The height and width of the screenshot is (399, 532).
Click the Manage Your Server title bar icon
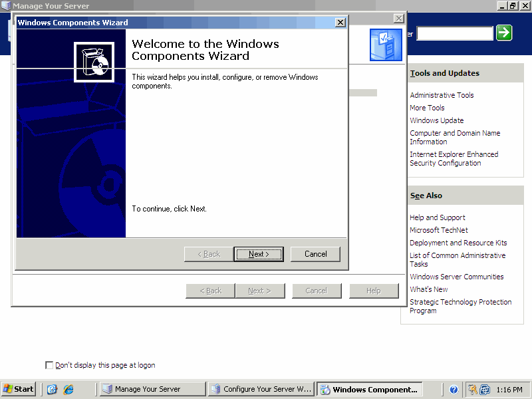click(x=6, y=6)
